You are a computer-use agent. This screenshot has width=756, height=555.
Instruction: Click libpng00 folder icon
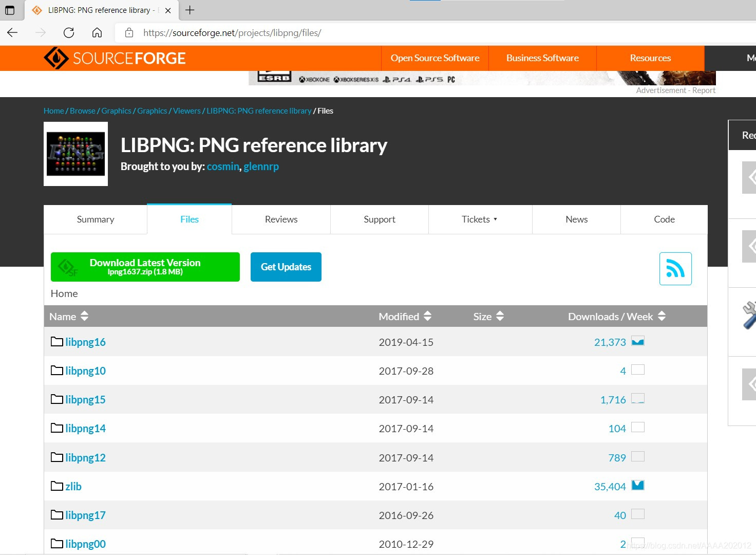[57, 544]
